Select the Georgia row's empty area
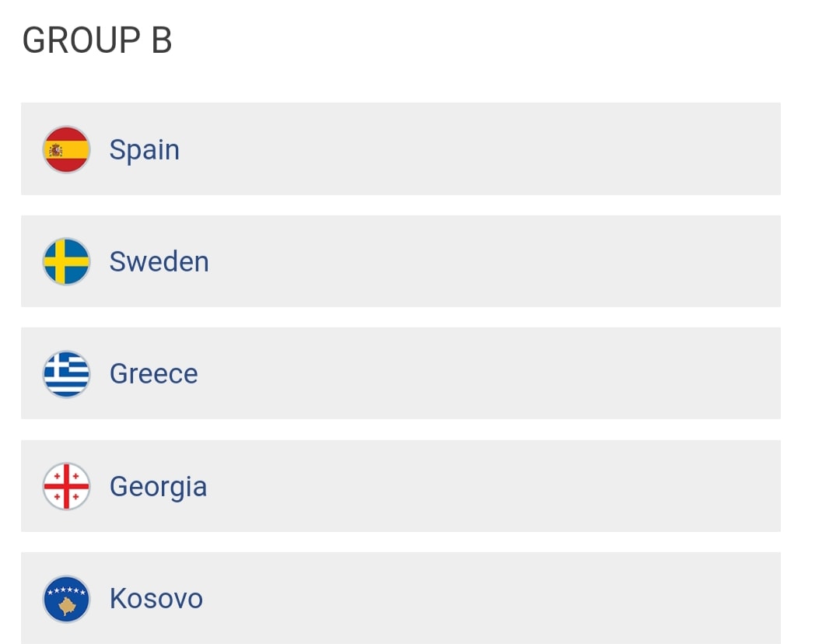This screenshot has height=644, width=840. [493, 486]
